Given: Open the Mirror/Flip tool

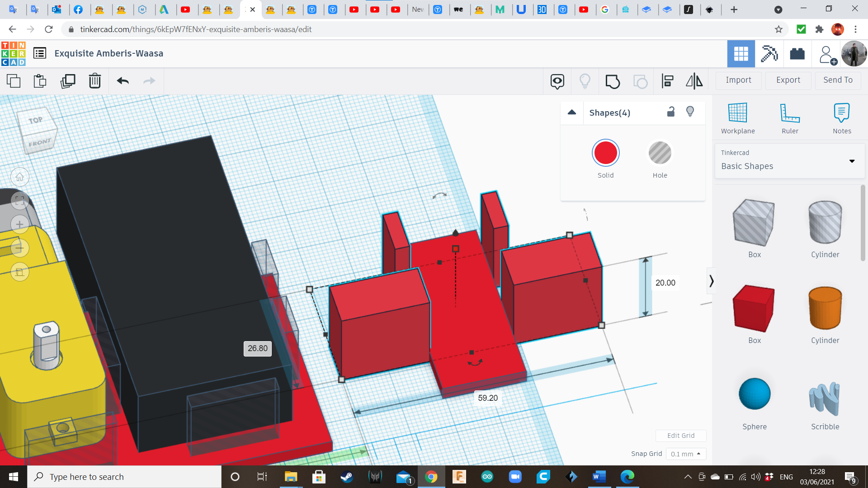Looking at the screenshot, I should point(694,81).
